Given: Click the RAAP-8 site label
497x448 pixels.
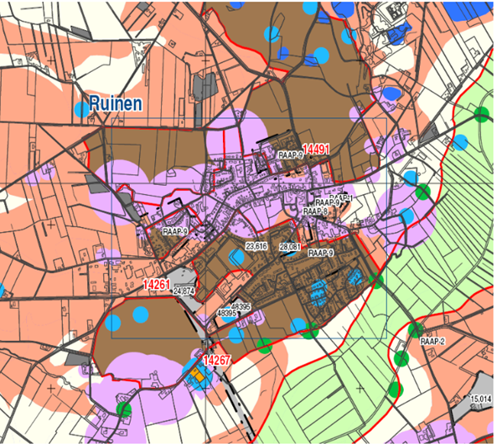Looking at the screenshot, I should click(x=315, y=211).
